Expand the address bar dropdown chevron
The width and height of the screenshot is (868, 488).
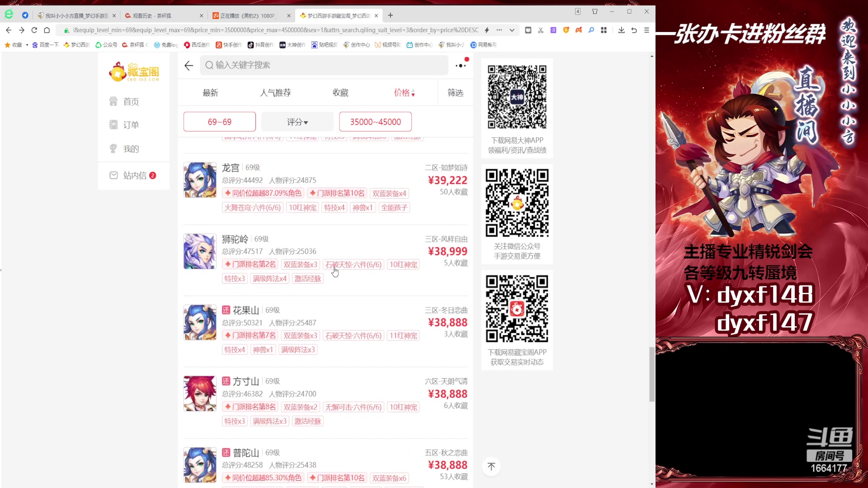[x=512, y=30]
